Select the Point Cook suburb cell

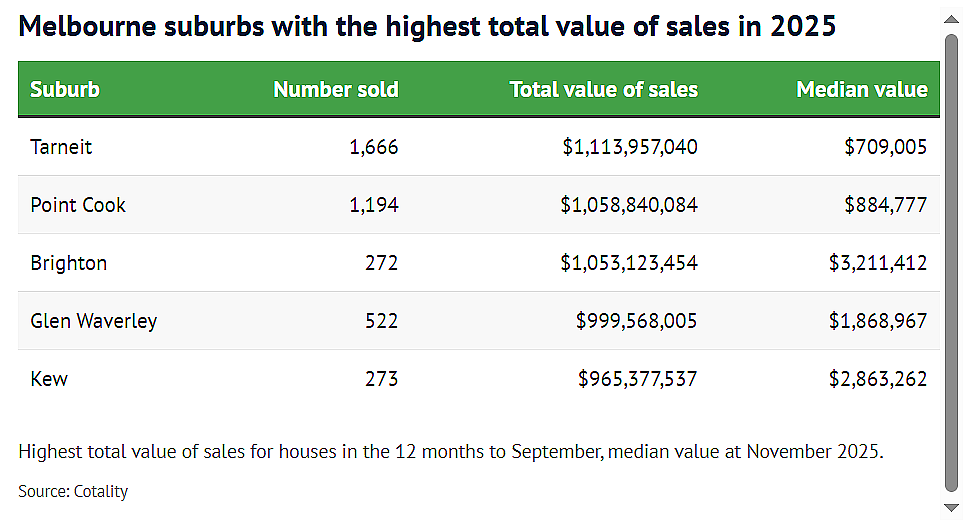[78, 205]
